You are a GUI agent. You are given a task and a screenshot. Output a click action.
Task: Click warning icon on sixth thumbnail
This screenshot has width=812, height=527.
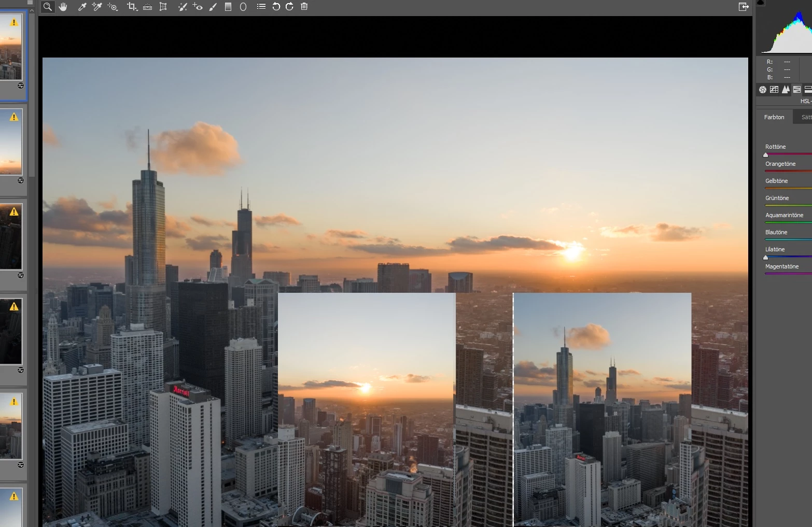pyautogui.click(x=14, y=496)
